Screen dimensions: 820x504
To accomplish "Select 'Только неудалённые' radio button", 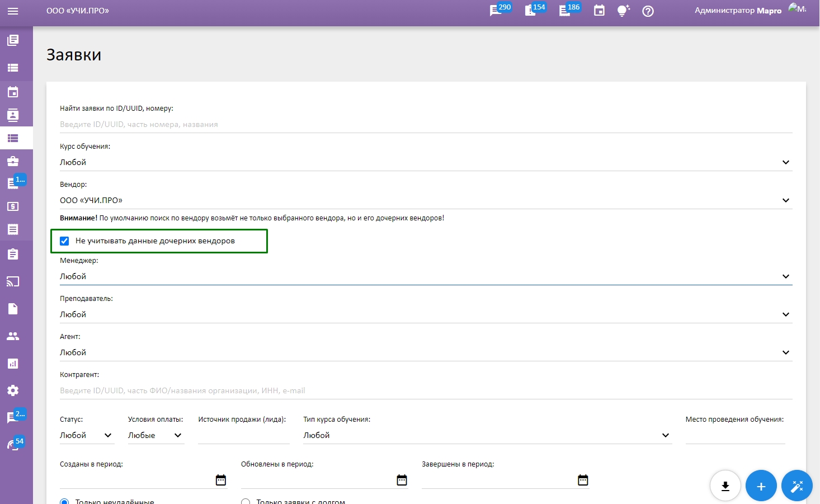I will tap(64, 502).
